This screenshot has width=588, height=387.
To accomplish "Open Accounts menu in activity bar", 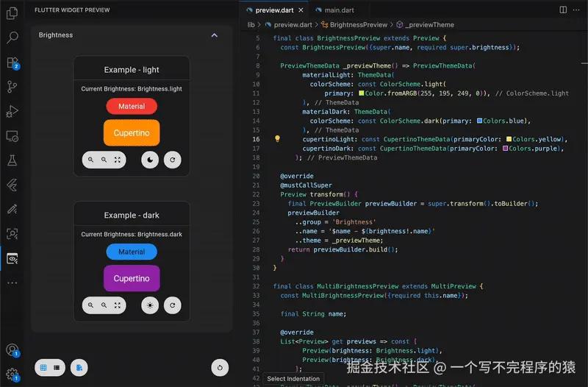I will (x=12, y=349).
